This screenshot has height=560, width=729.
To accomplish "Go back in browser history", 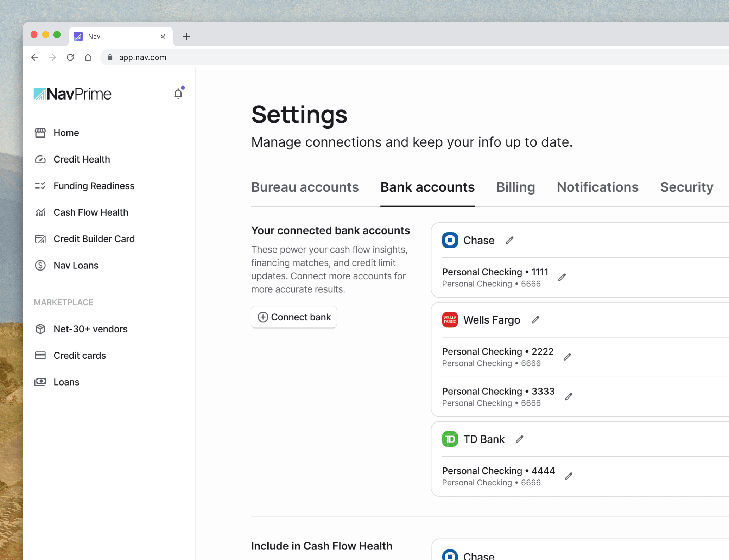I will pyautogui.click(x=34, y=57).
